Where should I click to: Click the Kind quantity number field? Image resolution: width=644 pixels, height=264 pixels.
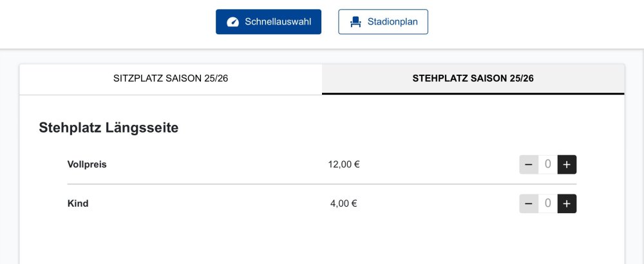pyautogui.click(x=547, y=203)
